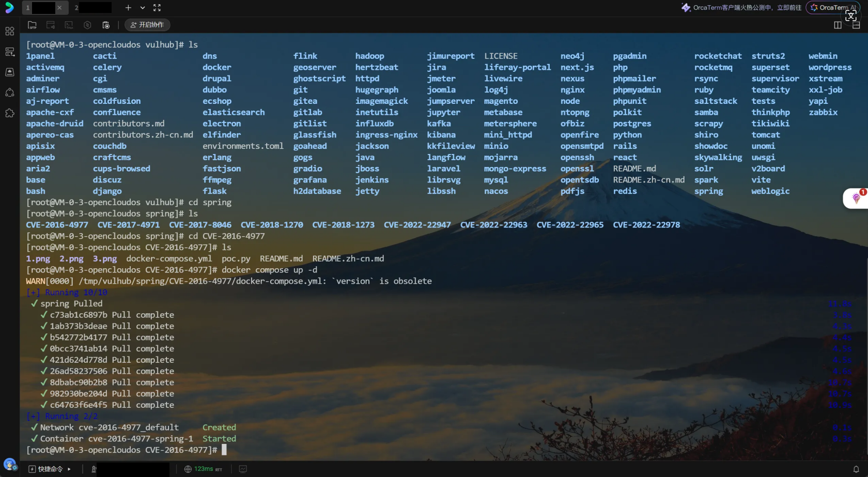
Task: Click the CVE-2018-1270 directory name
Action: coord(272,225)
